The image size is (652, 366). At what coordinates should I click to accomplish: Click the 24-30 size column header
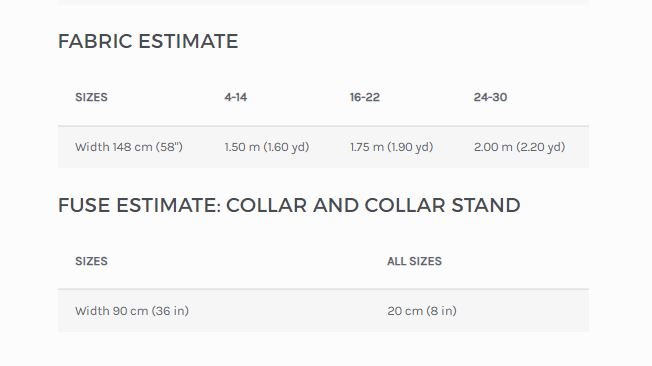pyautogui.click(x=490, y=97)
